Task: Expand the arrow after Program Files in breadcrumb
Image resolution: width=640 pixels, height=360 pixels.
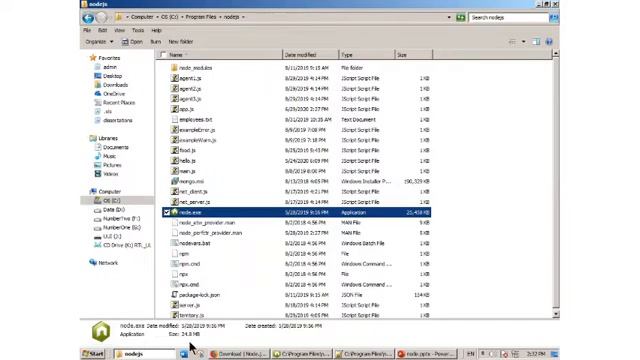Action: click(220, 17)
